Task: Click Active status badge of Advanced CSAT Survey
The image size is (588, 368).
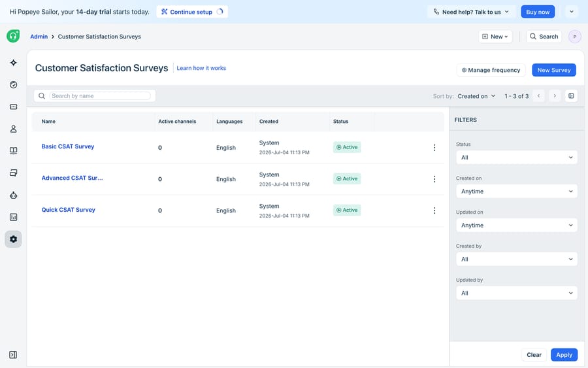Action: (x=347, y=179)
